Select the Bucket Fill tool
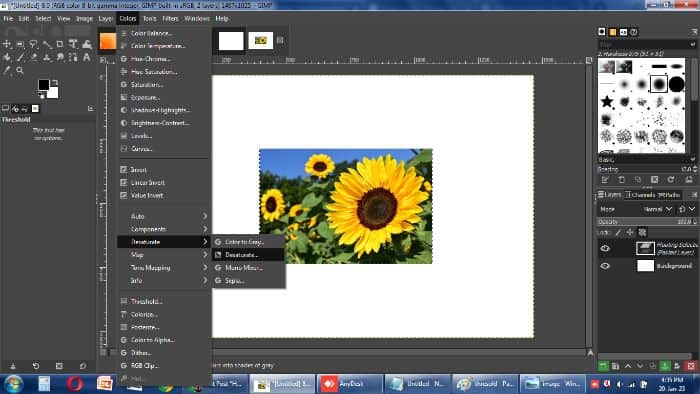The width and height of the screenshot is (700, 394). [x=7, y=57]
